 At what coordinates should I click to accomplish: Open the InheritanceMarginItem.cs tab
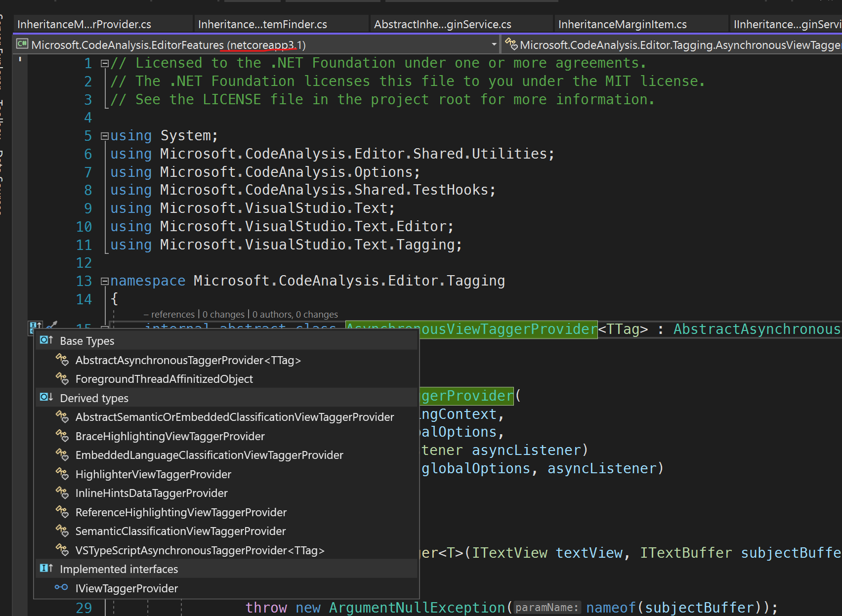[x=641, y=24]
